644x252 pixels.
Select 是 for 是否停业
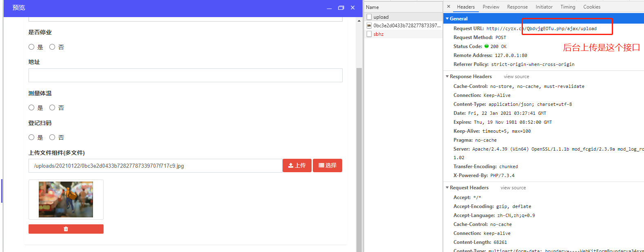tap(31, 47)
